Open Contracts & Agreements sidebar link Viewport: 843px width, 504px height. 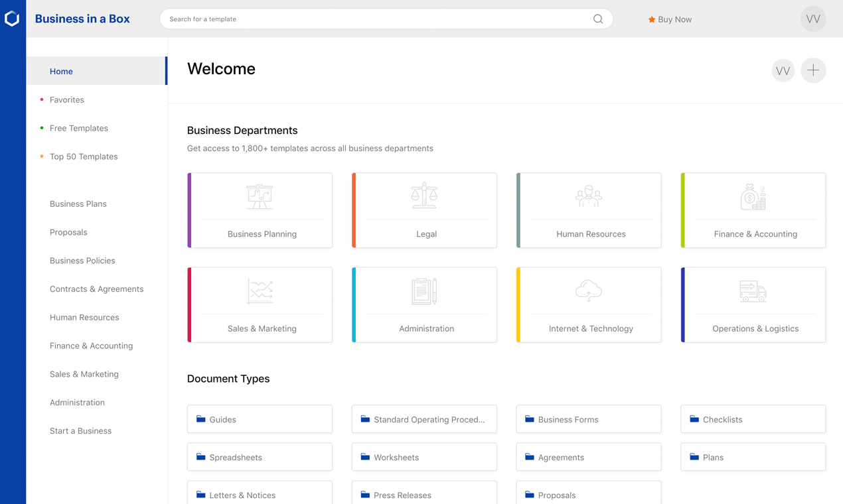(x=97, y=289)
